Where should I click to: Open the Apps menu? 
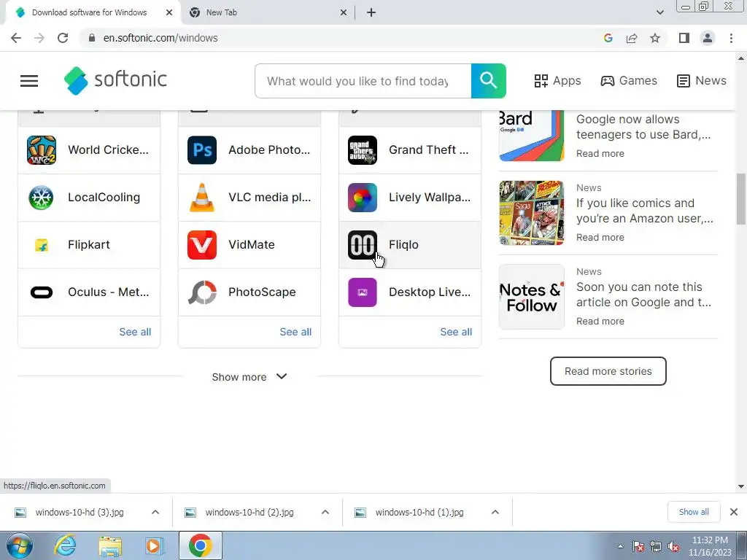557,81
